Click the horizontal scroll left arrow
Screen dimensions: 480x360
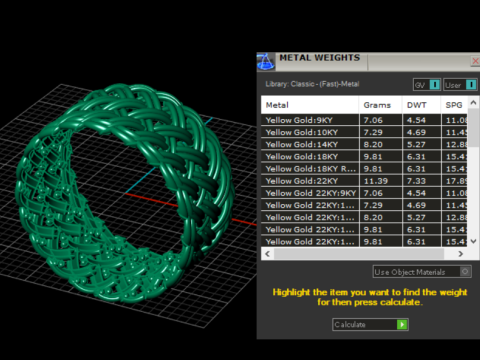coord(267,254)
